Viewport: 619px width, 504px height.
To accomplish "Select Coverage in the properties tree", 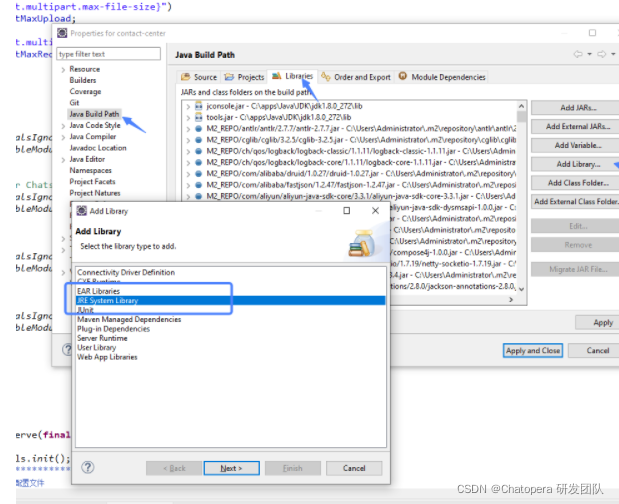I will pyautogui.click(x=85, y=92).
